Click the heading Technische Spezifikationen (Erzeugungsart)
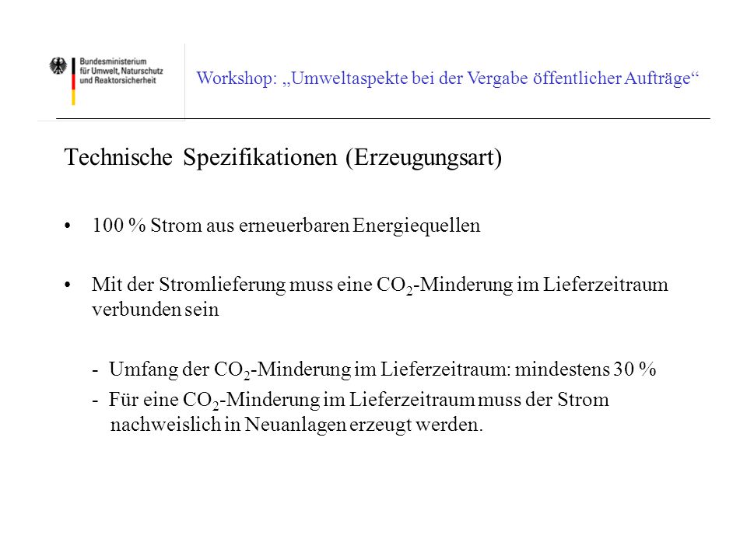 click(x=283, y=158)
